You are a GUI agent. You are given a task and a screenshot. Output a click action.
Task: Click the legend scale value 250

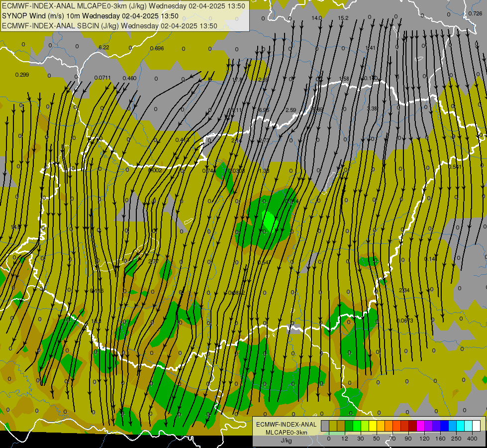point(456,439)
